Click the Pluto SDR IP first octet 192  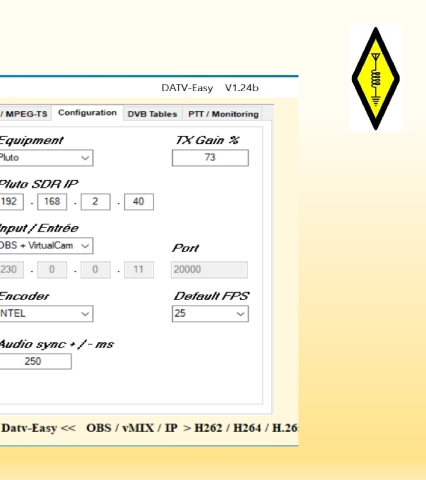click(12, 202)
